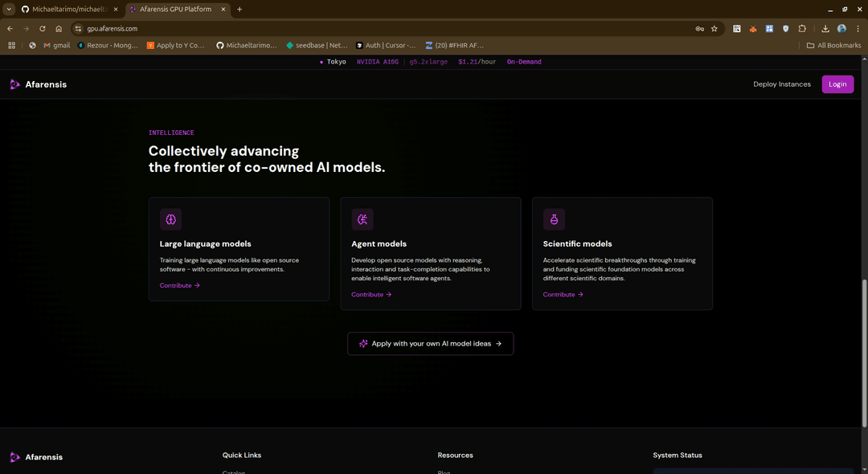This screenshot has height=474, width=868.
Task: Open the browser Downloads icon
Action: pos(825,28)
